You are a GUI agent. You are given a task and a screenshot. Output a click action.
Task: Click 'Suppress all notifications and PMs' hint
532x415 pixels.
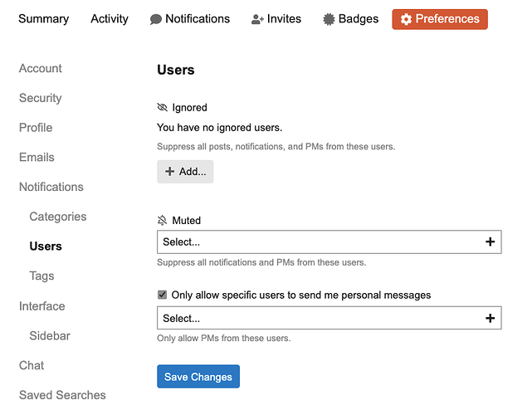[x=261, y=262]
